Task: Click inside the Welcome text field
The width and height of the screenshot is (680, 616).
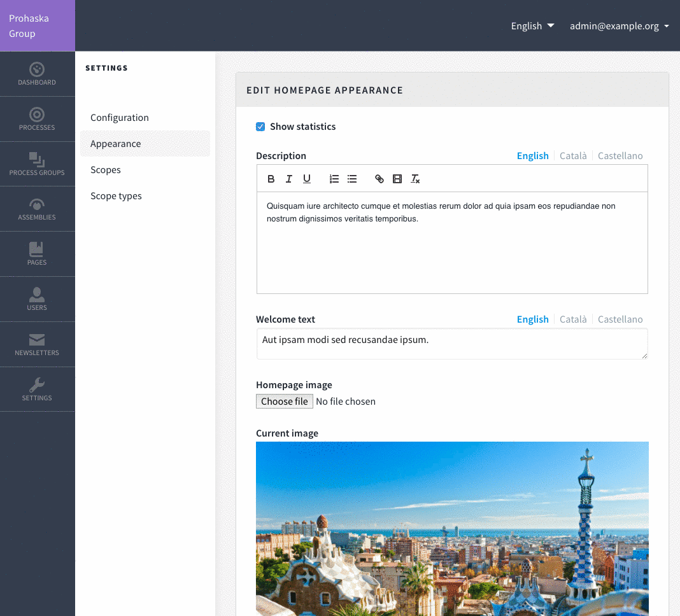Action: (x=451, y=344)
